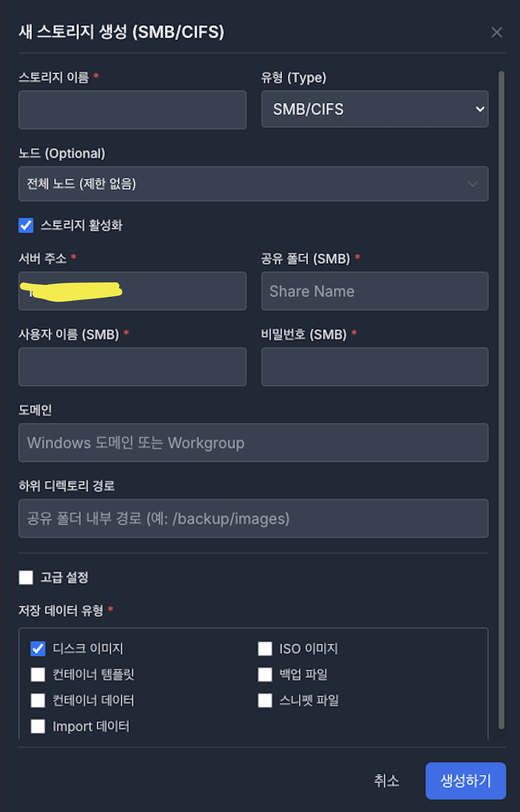
Task: Check the 스니펫 파일 option
Action: 265,700
